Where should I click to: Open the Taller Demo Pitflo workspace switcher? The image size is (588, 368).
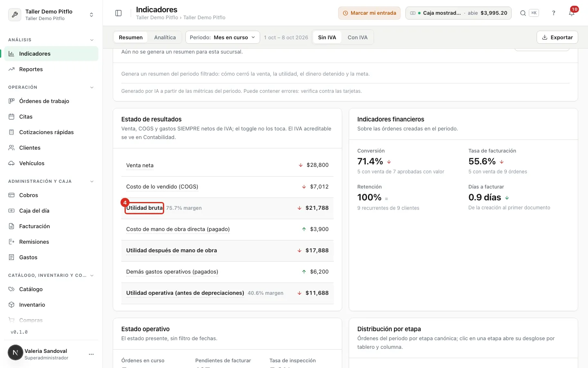51,15
